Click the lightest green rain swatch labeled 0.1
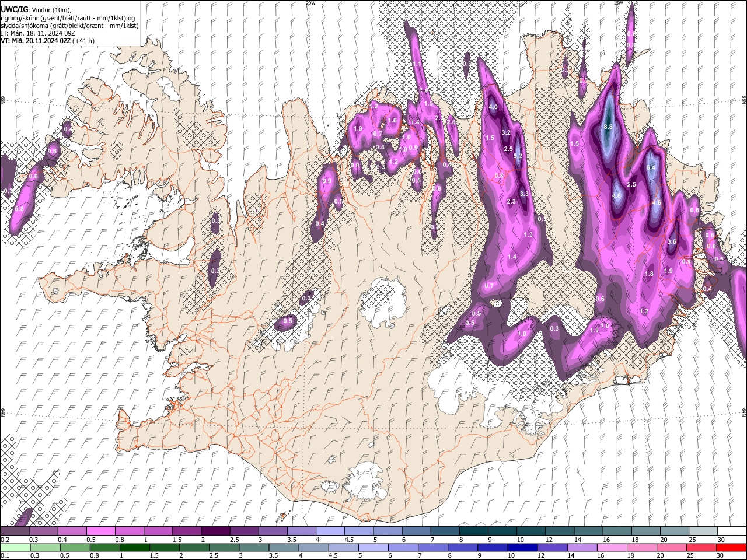 pos(15,547)
